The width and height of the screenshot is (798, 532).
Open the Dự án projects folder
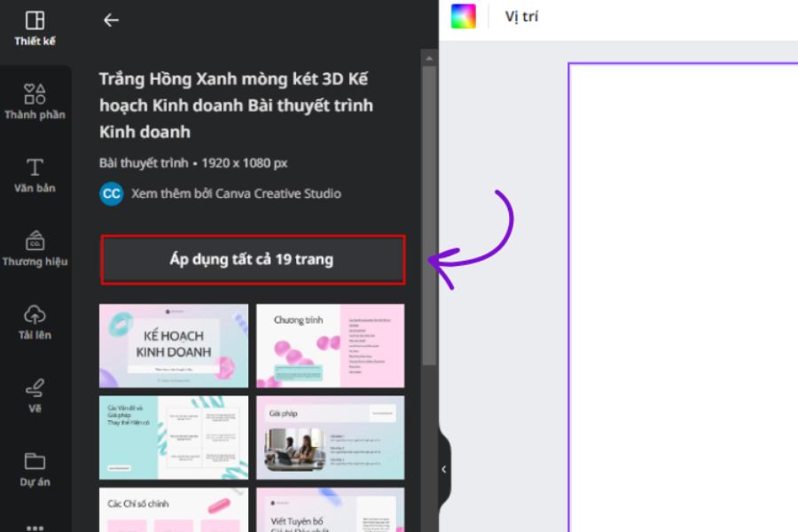[35, 469]
